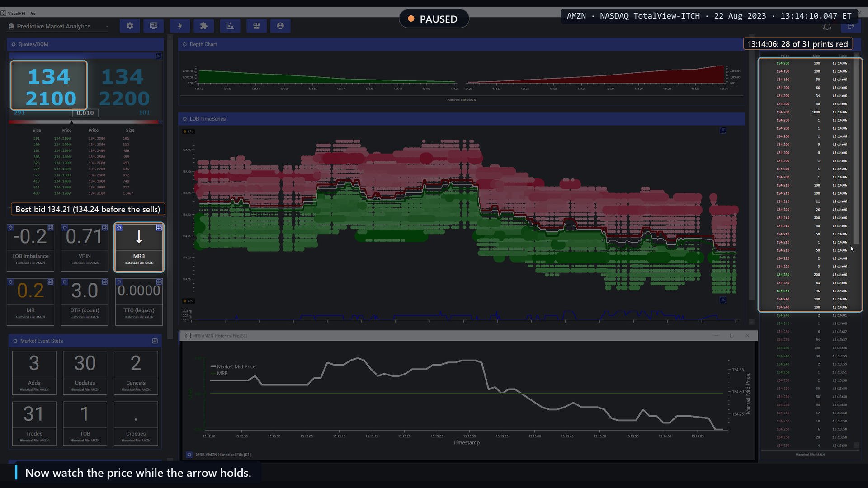
Task: Click the Updates 30 stat tile
Action: [x=85, y=372]
